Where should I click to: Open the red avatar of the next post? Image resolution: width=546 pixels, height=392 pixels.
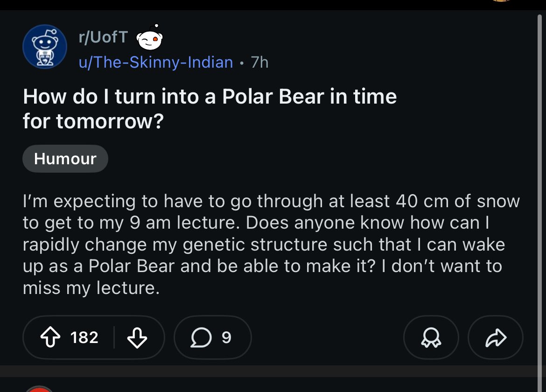(x=40, y=389)
